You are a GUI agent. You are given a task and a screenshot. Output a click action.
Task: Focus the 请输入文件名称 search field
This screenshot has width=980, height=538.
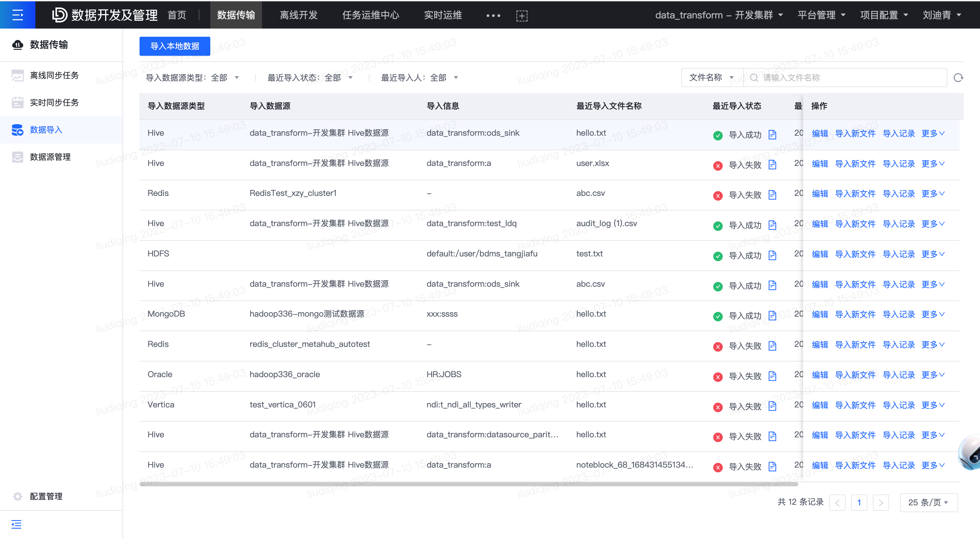point(845,78)
